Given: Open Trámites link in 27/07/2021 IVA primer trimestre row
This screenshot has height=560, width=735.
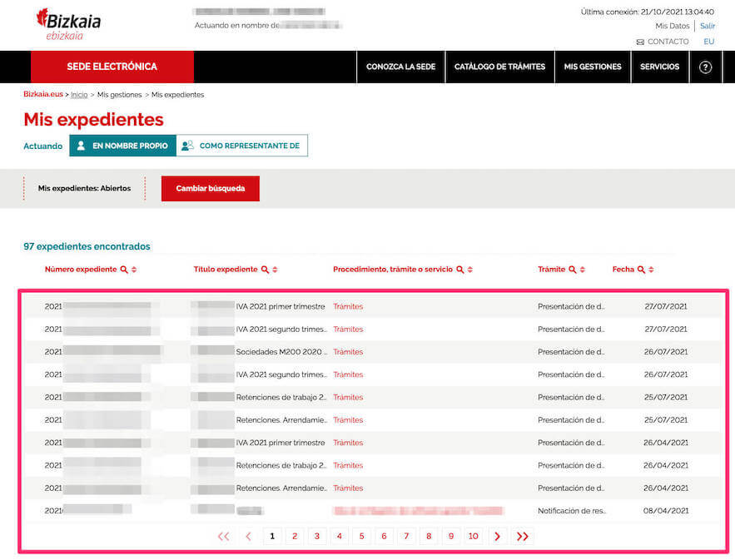Looking at the screenshot, I should [348, 306].
